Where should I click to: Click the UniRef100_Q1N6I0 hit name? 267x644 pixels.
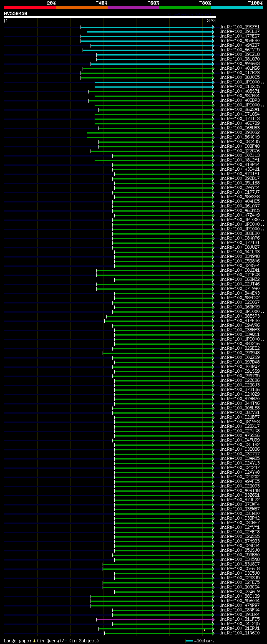239,633
